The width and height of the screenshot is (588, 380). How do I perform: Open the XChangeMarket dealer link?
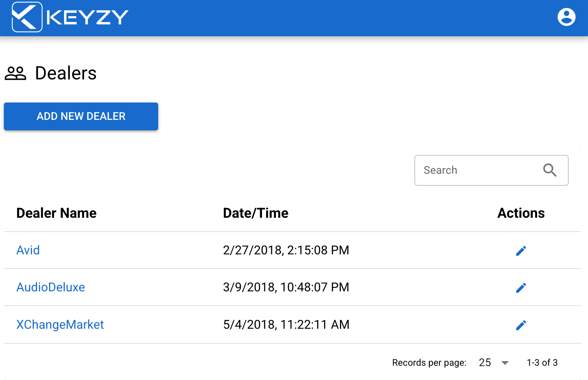(60, 325)
